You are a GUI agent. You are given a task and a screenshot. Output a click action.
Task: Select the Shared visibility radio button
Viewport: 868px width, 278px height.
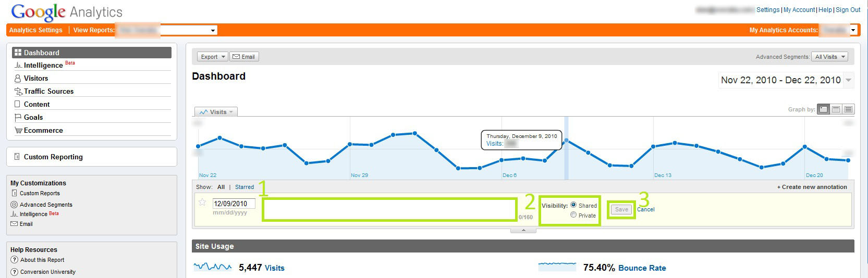tap(573, 205)
